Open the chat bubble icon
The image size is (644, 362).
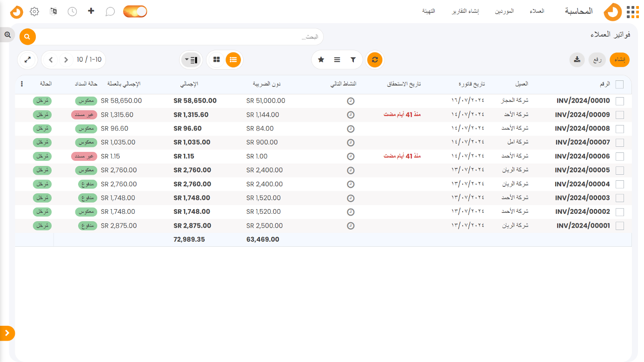110,12
